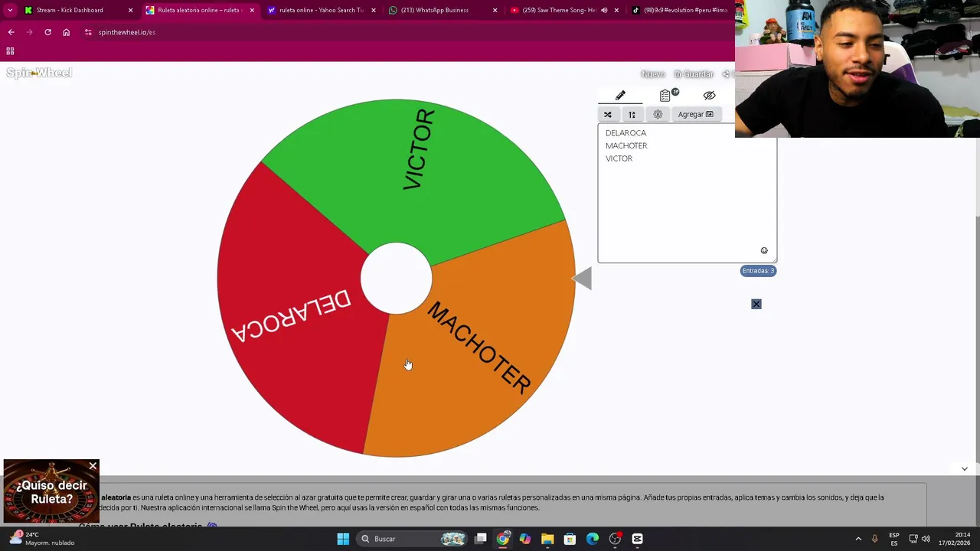Image resolution: width=980 pixels, height=551 pixels.
Task: Open the weather widget showing 24°C
Action: [42, 539]
